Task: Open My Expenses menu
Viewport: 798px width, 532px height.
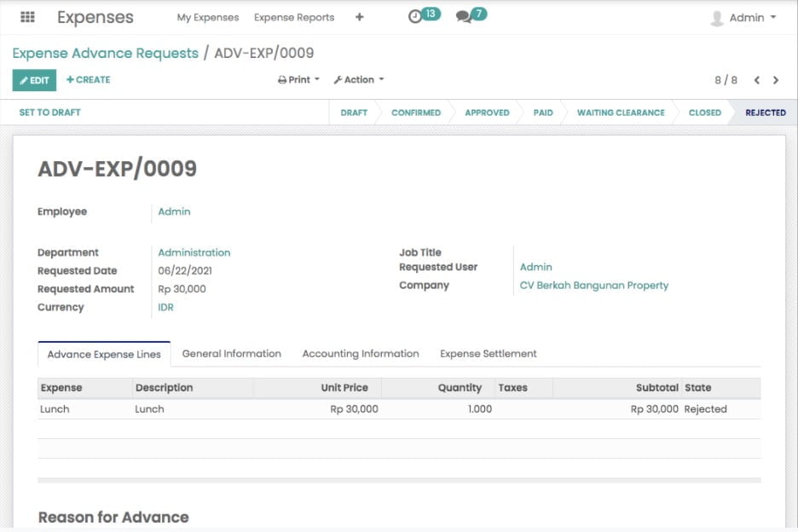Action: point(208,18)
